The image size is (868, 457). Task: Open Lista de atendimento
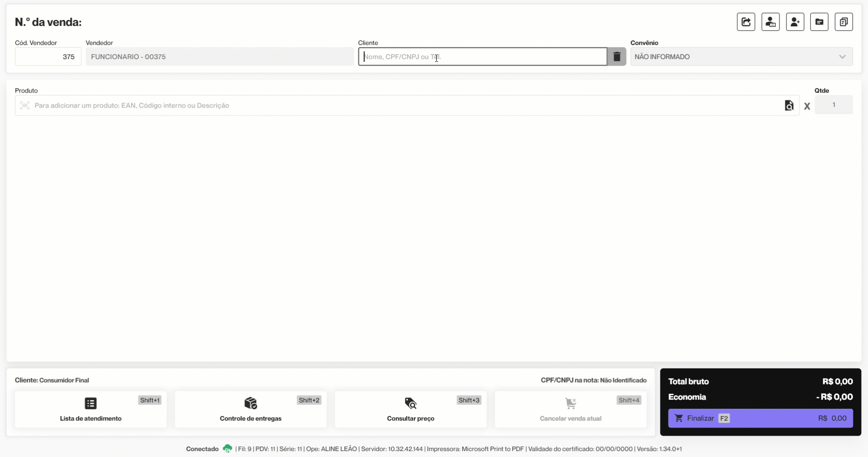(91, 409)
